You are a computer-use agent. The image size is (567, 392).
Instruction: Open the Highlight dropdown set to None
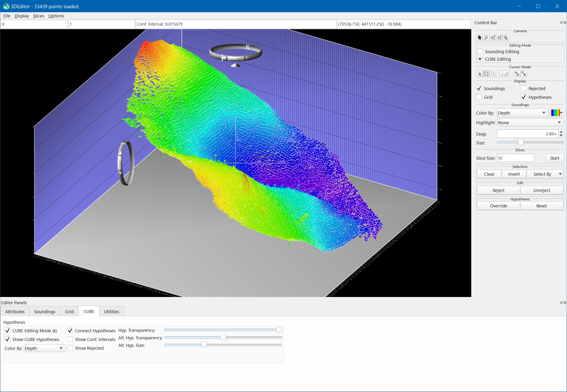click(x=530, y=123)
